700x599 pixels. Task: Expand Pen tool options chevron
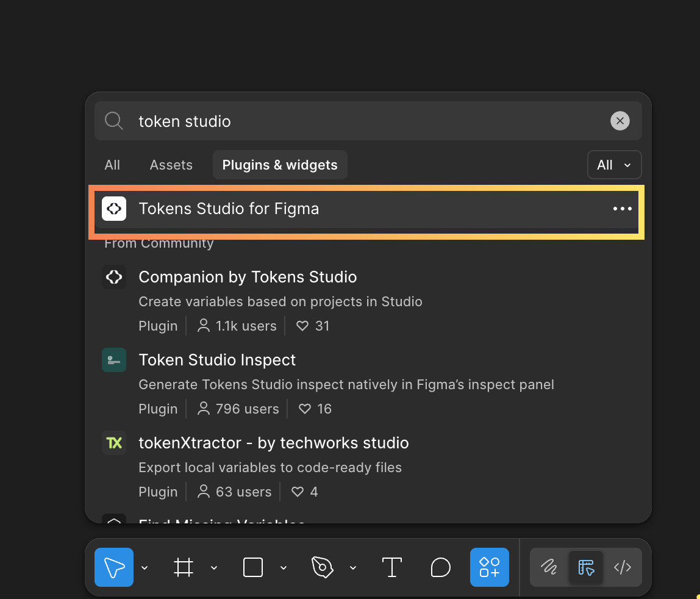(x=353, y=567)
